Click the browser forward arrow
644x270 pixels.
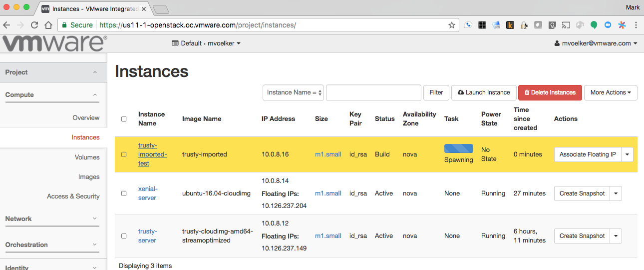tap(20, 25)
